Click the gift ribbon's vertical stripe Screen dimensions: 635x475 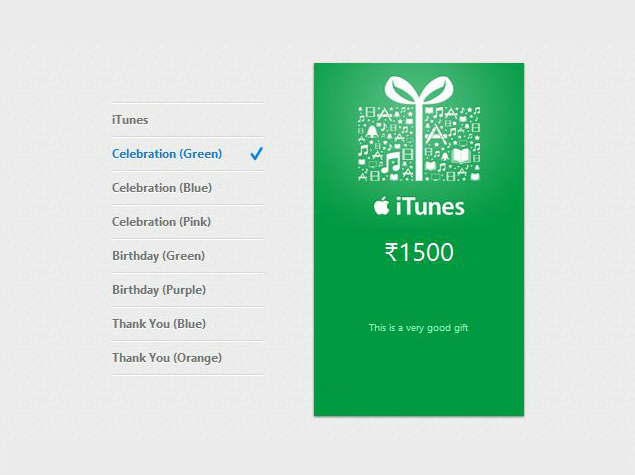419,143
